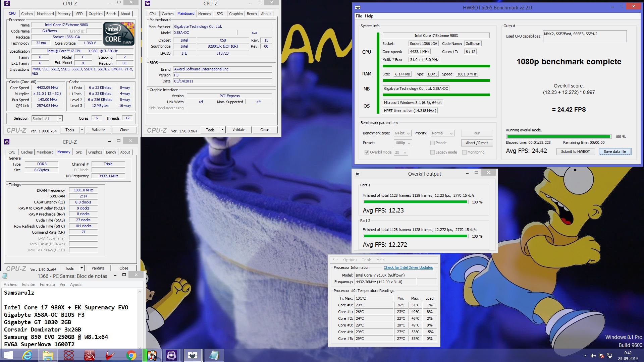Open the red bird-shaped taskbar app

coord(110,355)
